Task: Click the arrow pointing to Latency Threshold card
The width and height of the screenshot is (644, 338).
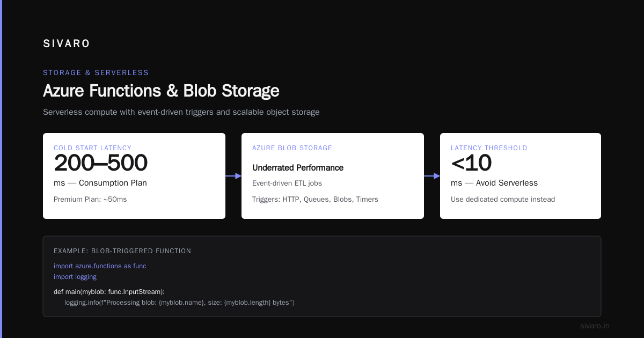Action: pyautogui.click(x=432, y=176)
